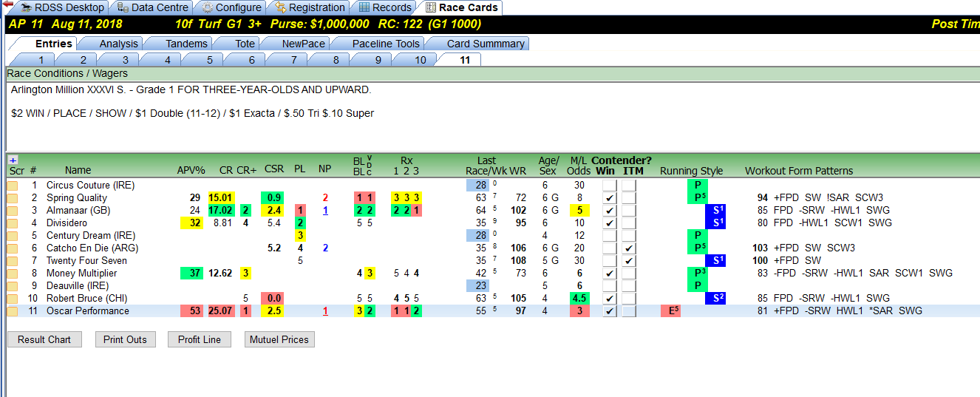Click the Result Chart button

[44, 339]
